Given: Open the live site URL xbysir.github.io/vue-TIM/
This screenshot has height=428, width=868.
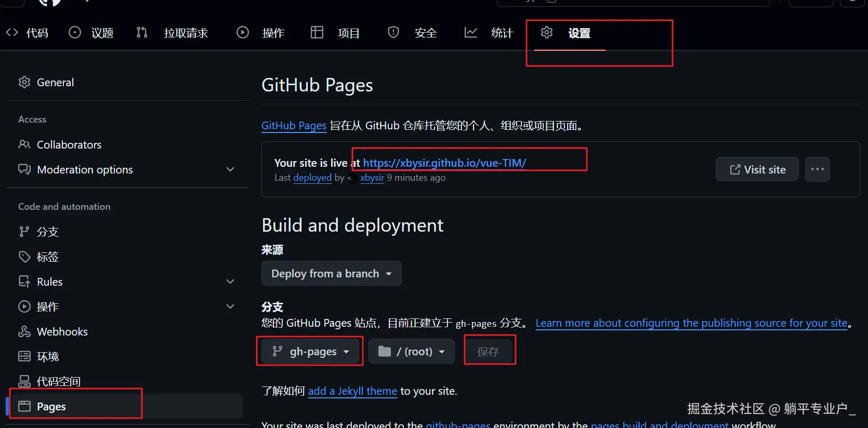Looking at the screenshot, I should tap(444, 163).
